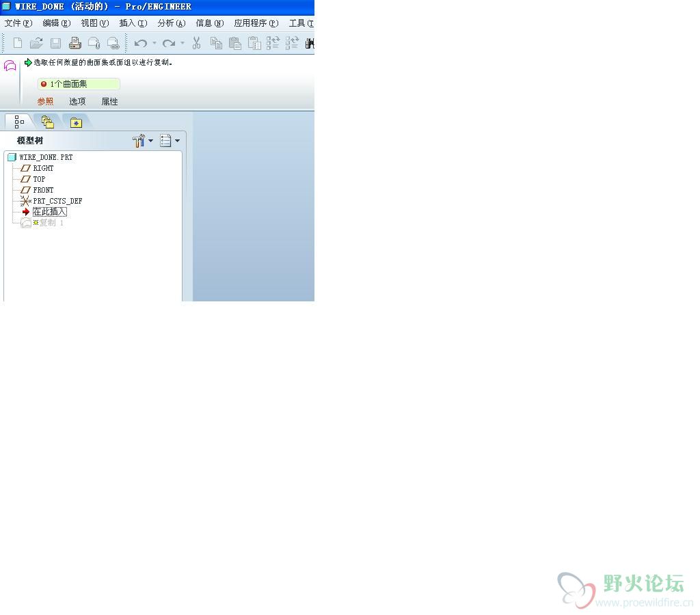Open the Undo history dropdown arrow

pyautogui.click(x=154, y=43)
